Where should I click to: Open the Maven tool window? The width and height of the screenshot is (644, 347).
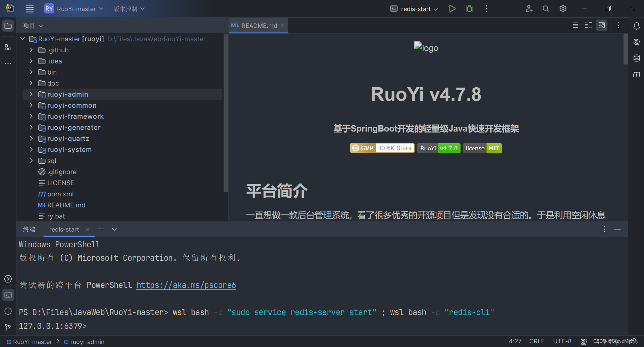pos(636,74)
